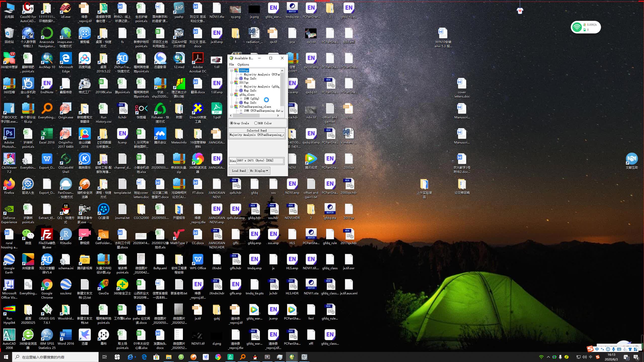The height and width of the screenshot is (362, 644).
Task: Tick the Majority Analysis band box under 2017qx
Action: point(241,86)
